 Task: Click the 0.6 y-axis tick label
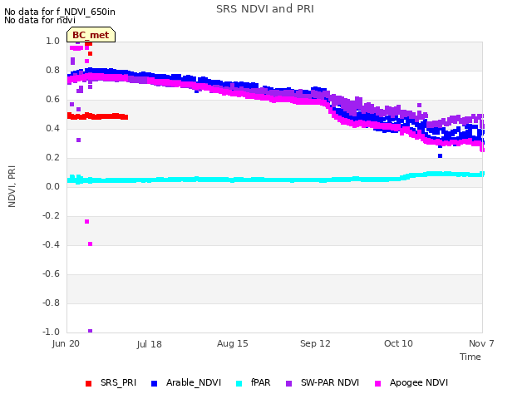point(52,100)
